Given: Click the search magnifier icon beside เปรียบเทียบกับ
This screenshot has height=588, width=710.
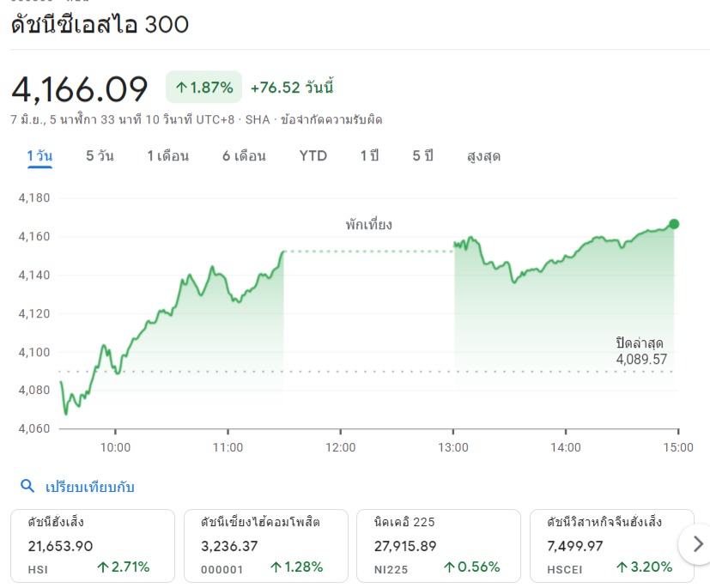Looking at the screenshot, I should 27,487.
